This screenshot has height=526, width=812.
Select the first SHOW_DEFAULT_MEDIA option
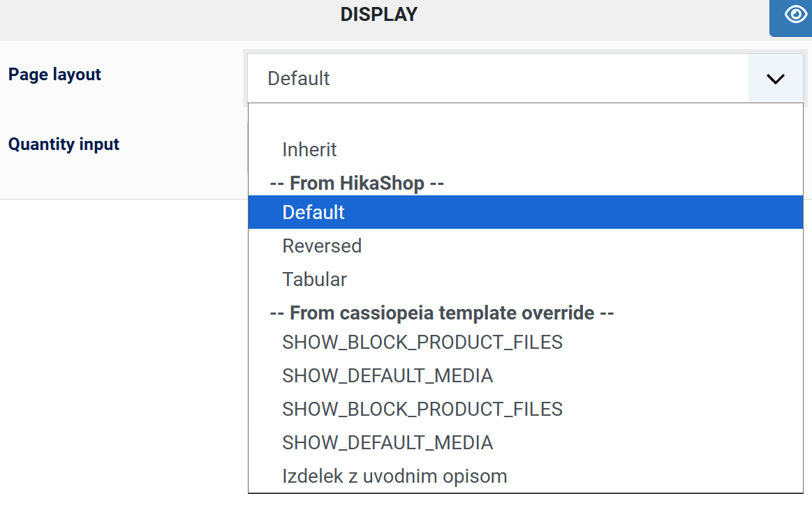pos(387,376)
